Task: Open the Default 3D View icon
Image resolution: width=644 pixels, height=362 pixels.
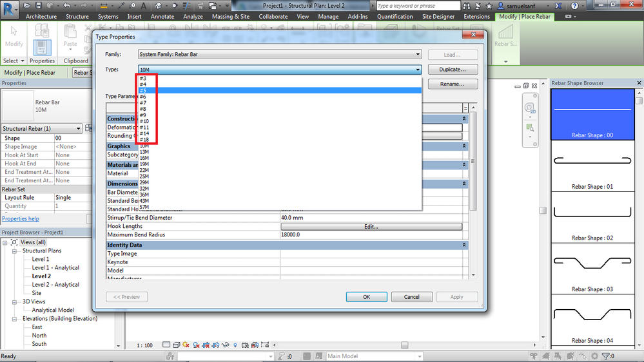Action: coord(158,6)
